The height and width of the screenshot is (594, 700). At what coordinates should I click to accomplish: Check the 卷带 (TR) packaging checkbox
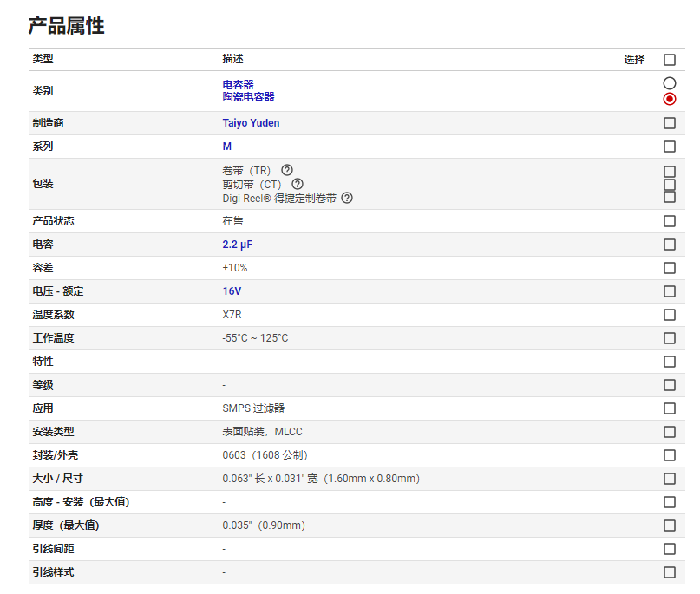click(669, 172)
